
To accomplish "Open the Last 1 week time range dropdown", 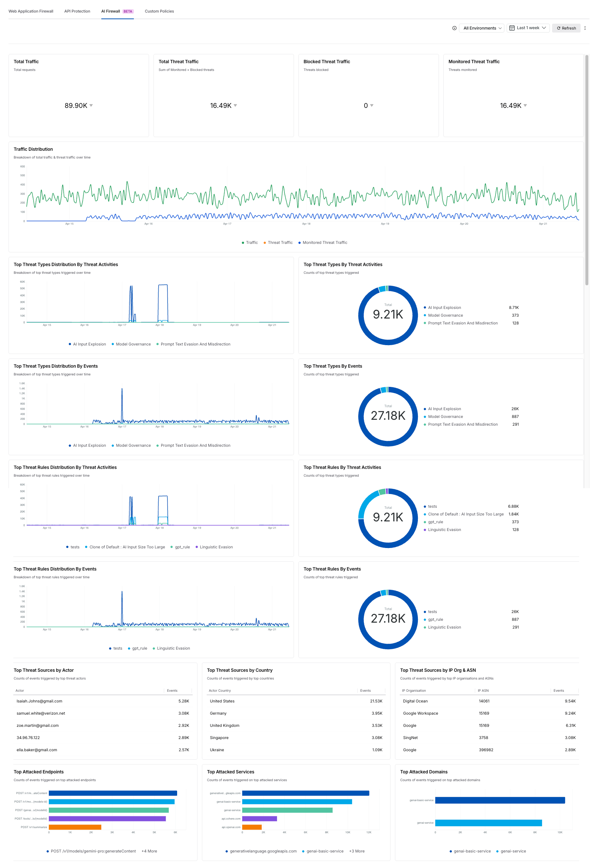I will [528, 28].
